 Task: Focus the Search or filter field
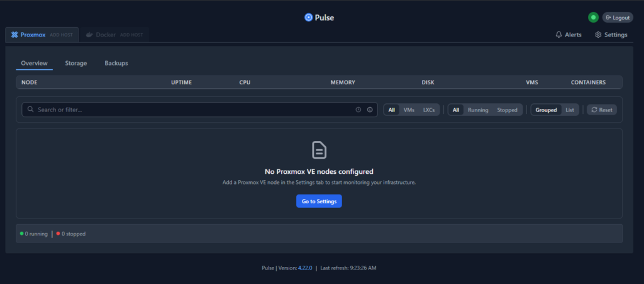point(199,110)
